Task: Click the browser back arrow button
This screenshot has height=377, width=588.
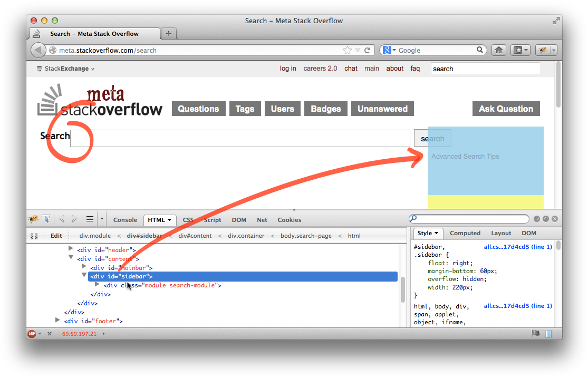Action: (38, 50)
